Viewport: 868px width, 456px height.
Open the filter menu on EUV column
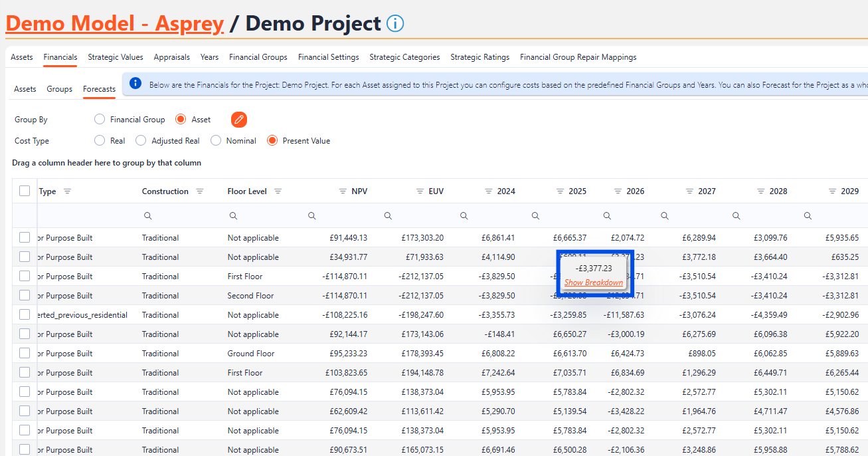tap(420, 191)
